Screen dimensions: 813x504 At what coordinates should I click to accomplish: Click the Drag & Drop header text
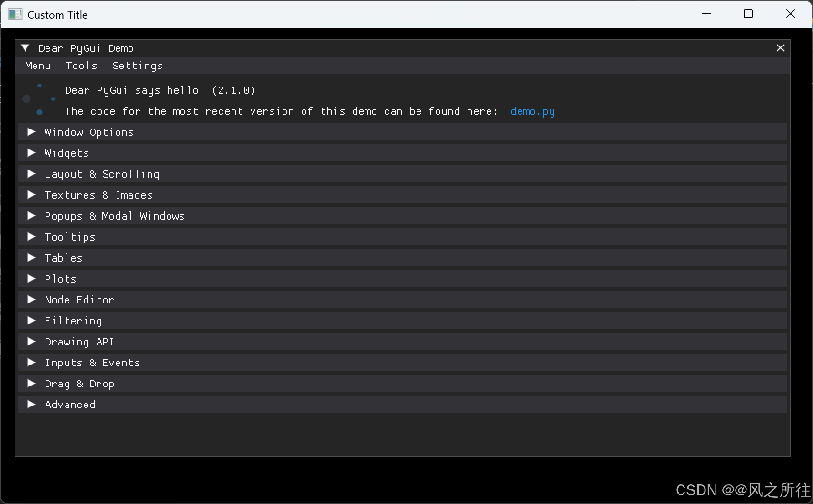79,384
